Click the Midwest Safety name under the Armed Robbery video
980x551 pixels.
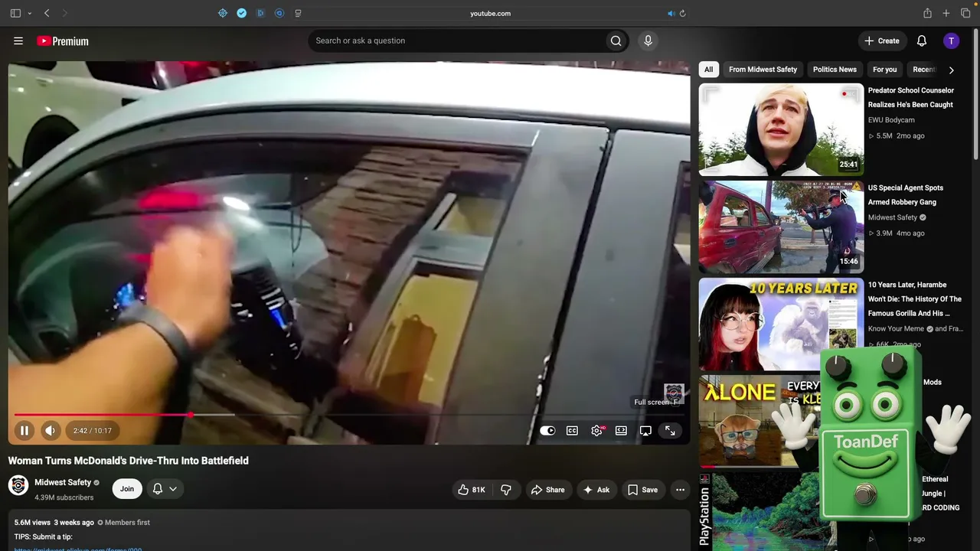893,217
